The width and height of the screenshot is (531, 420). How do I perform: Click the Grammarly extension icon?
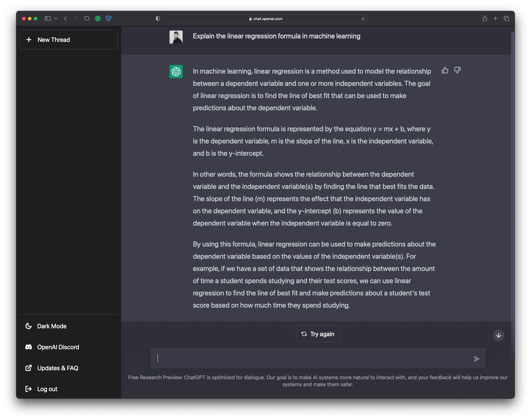coord(98,19)
